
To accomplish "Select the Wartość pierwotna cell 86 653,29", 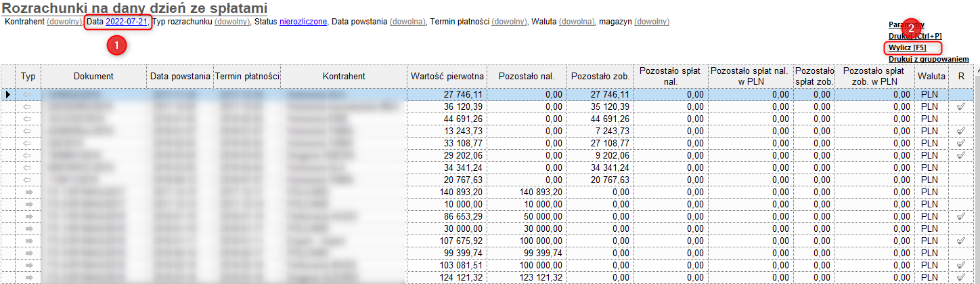I will point(447,216).
